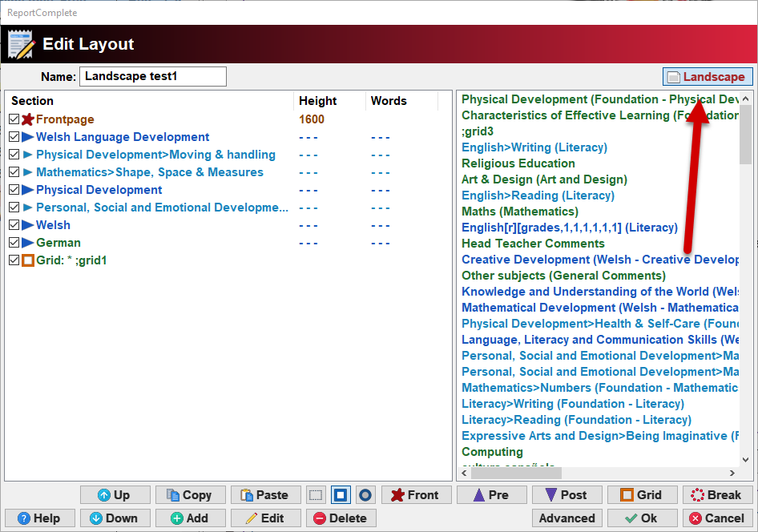Cancel the layout edit

pos(718,518)
